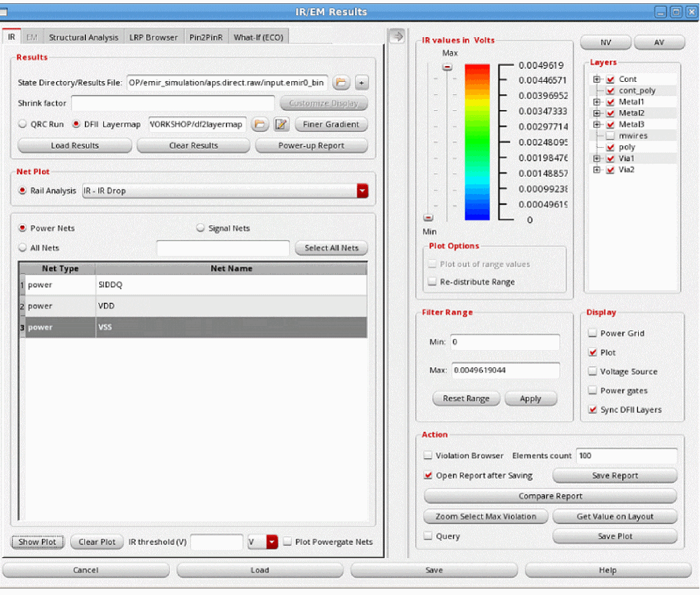
Task: Check the Violation Browser option
Action: click(x=428, y=455)
